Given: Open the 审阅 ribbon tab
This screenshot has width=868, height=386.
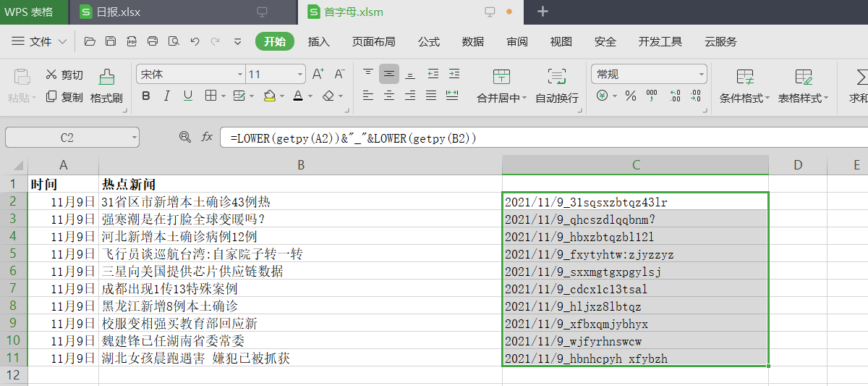Looking at the screenshot, I should 517,42.
